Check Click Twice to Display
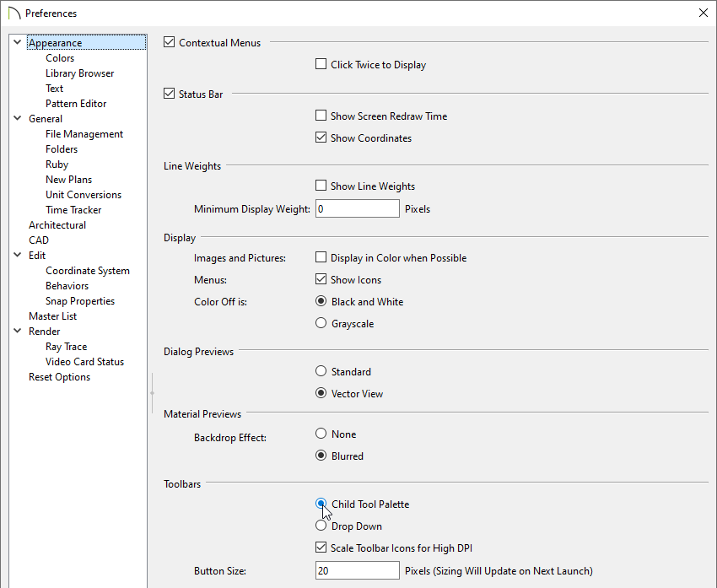 [x=321, y=64]
